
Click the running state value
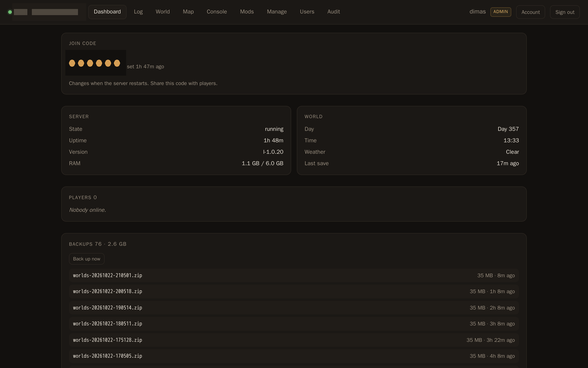tap(274, 129)
